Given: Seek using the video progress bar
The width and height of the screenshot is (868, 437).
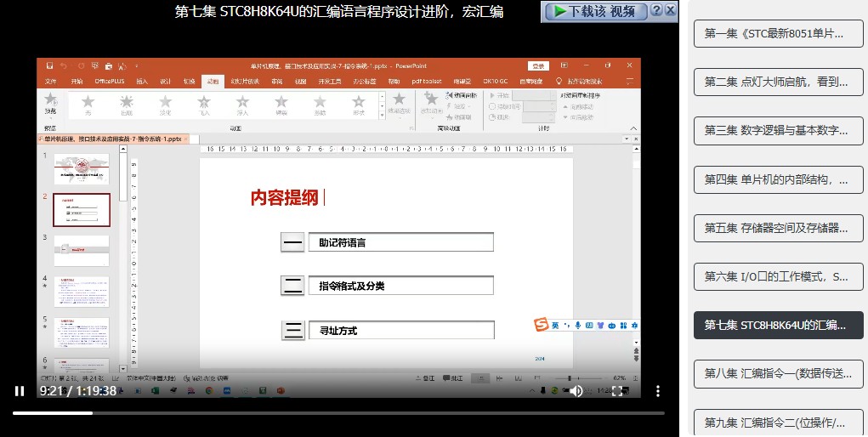Looking at the screenshot, I should [x=339, y=412].
